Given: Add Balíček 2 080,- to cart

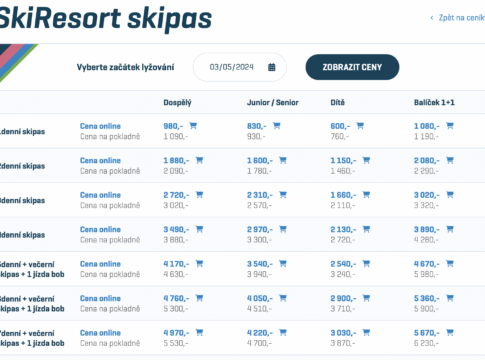Looking at the screenshot, I should (x=450, y=160).
